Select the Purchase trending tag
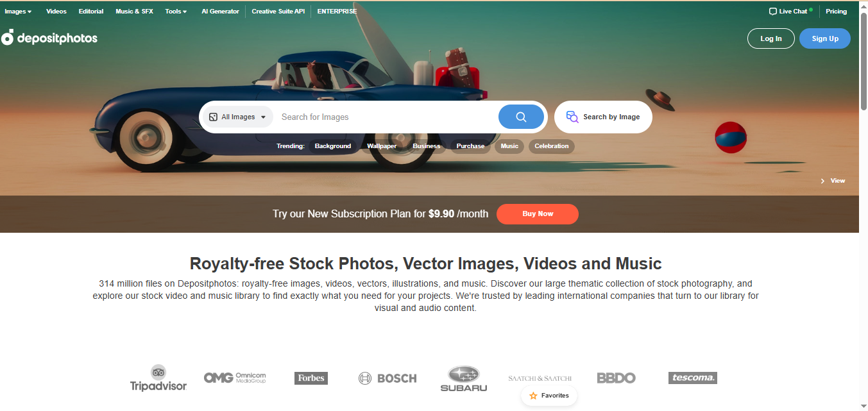 470,146
